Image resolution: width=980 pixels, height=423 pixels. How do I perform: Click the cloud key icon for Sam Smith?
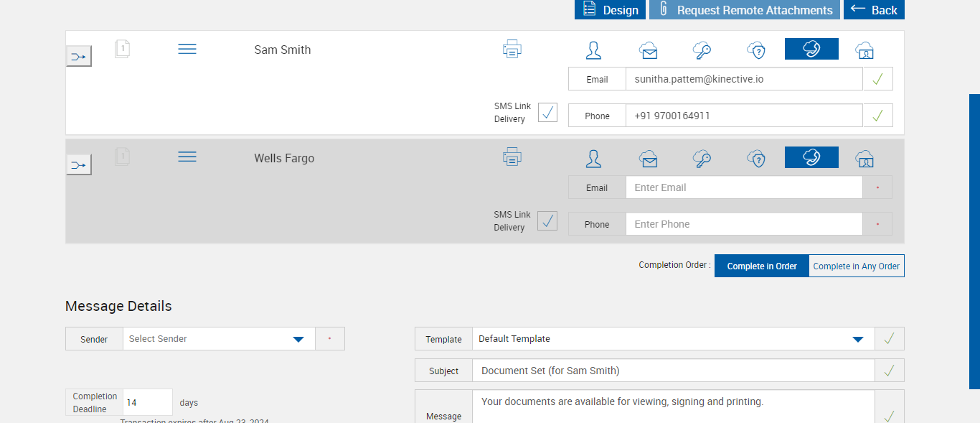pyautogui.click(x=702, y=50)
